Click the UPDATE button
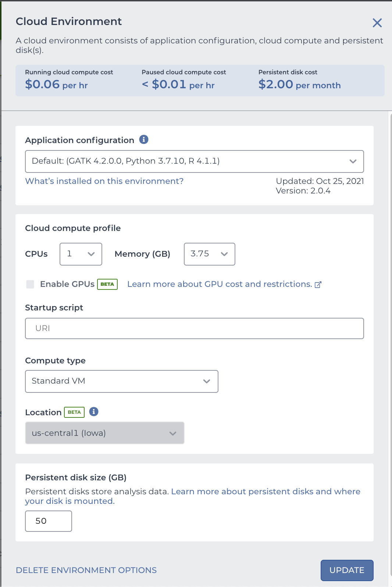 pyautogui.click(x=347, y=570)
